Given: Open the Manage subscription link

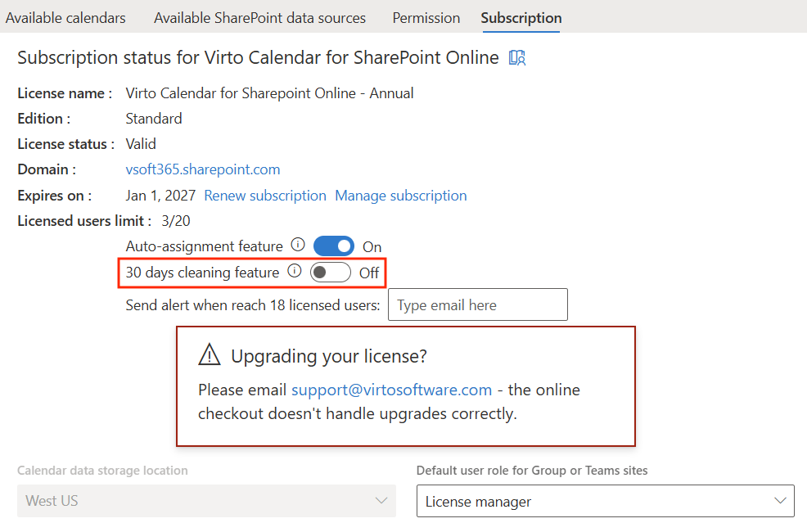Looking at the screenshot, I should pyautogui.click(x=401, y=196).
